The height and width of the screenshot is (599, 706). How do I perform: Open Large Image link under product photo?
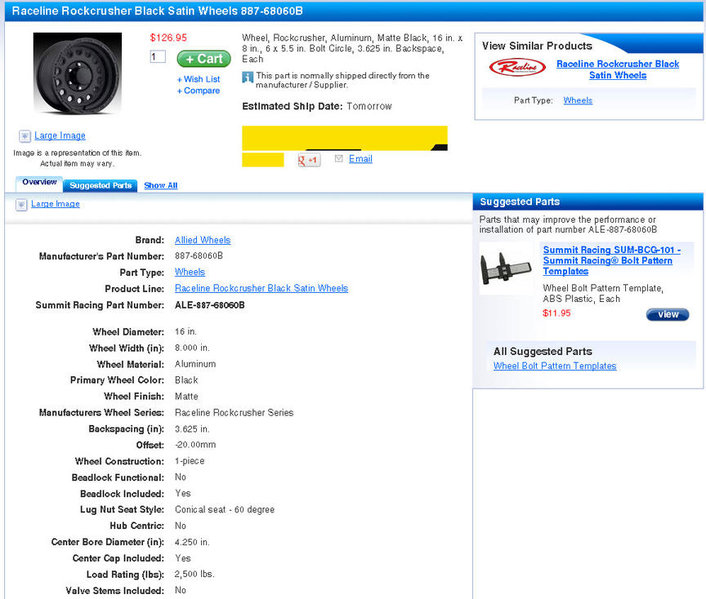pyautogui.click(x=60, y=136)
